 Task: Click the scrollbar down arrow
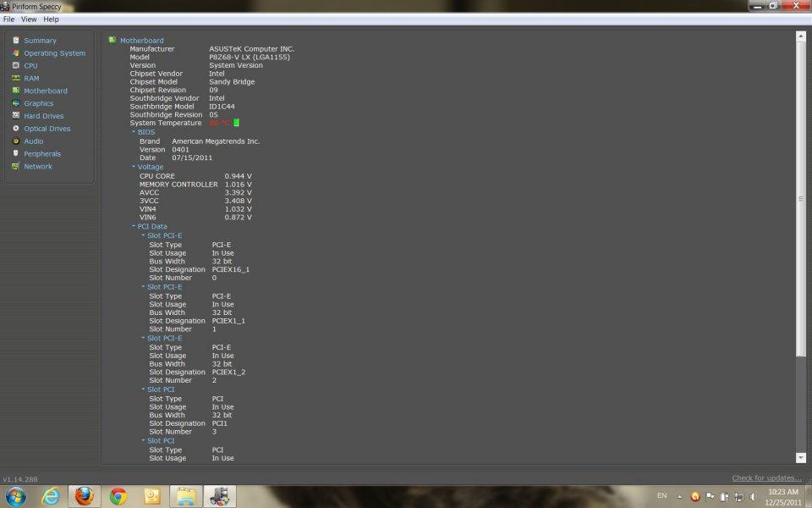tap(801, 458)
